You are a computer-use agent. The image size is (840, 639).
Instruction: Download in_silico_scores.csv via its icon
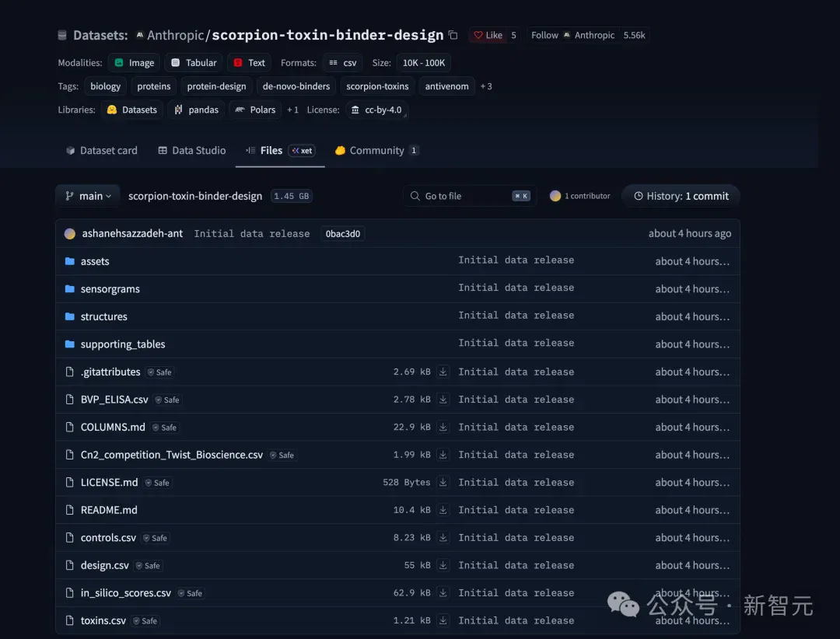pos(443,593)
